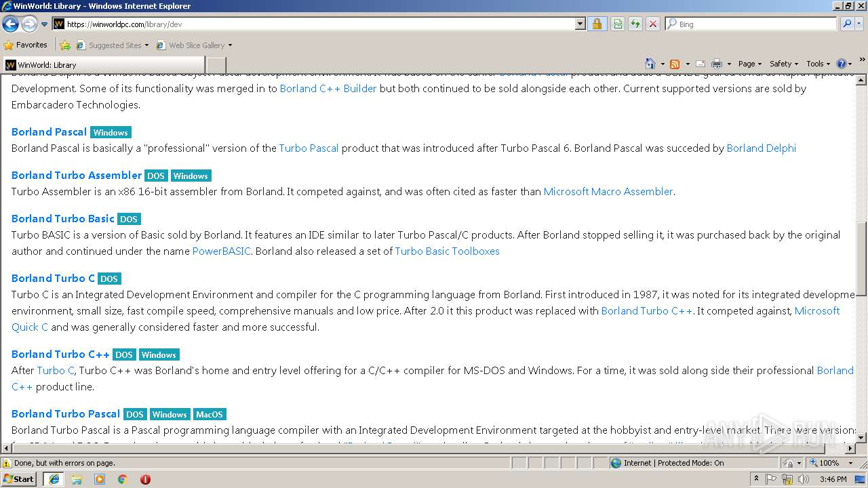The width and height of the screenshot is (868, 488).
Task: Open the Windows Start menu
Action: (x=18, y=479)
